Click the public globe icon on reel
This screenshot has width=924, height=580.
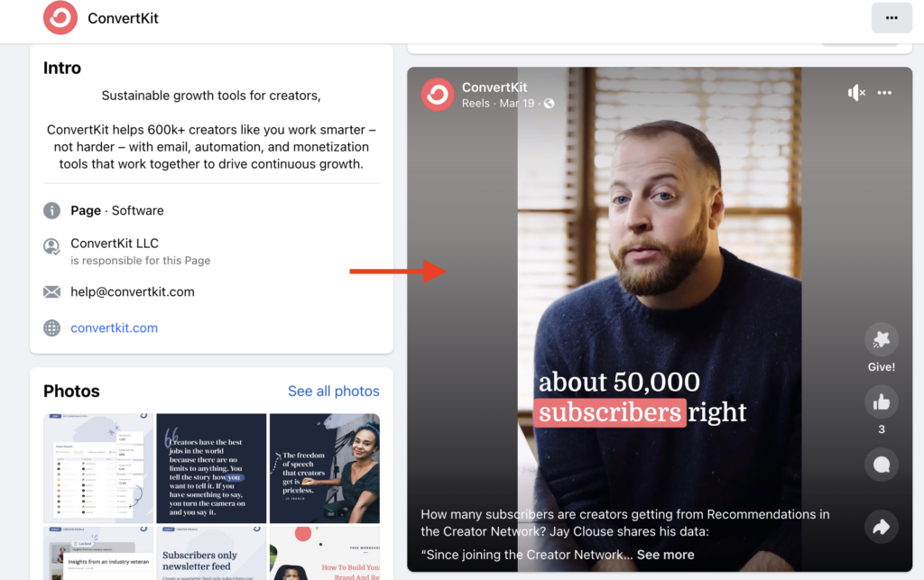(550, 104)
